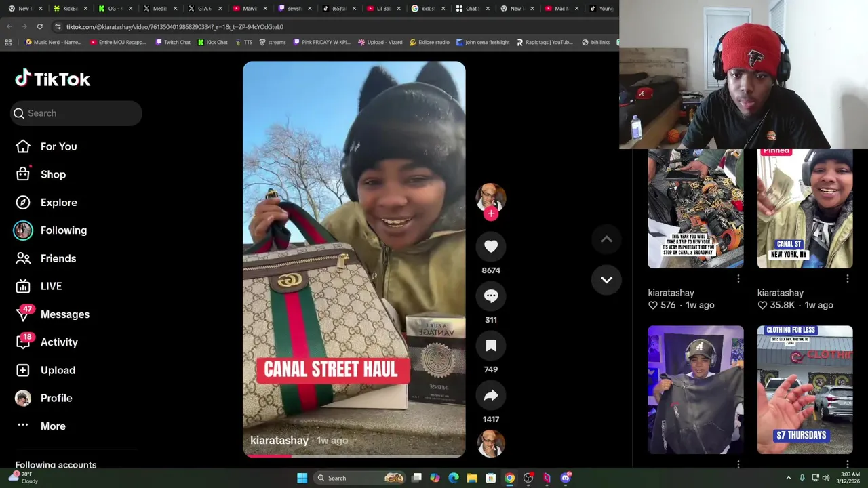The height and width of the screenshot is (488, 868).
Task: Click the browser Back arrow
Action: click(x=9, y=27)
